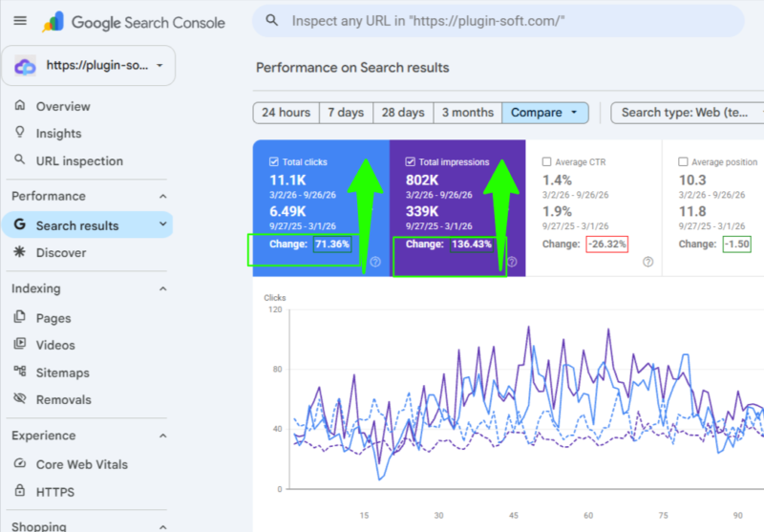Image resolution: width=764 pixels, height=532 pixels.
Task: Click the Sitemaps tree icon
Action: (19, 372)
